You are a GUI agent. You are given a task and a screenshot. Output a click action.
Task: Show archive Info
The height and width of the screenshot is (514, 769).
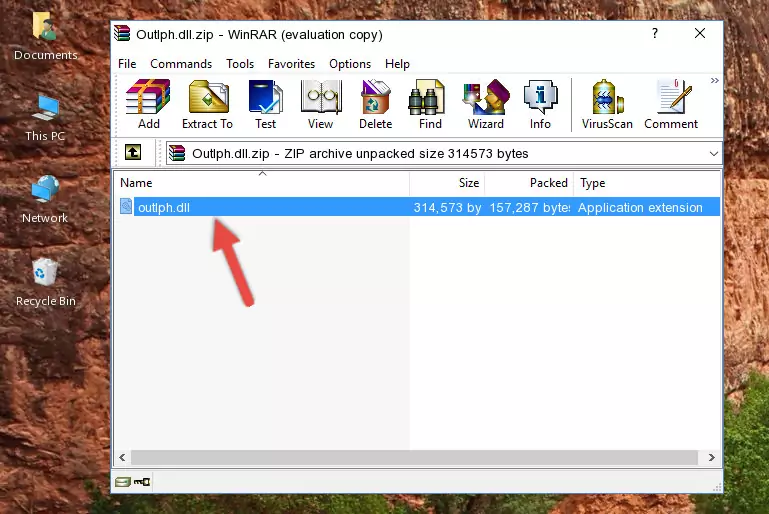[x=540, y=104]
